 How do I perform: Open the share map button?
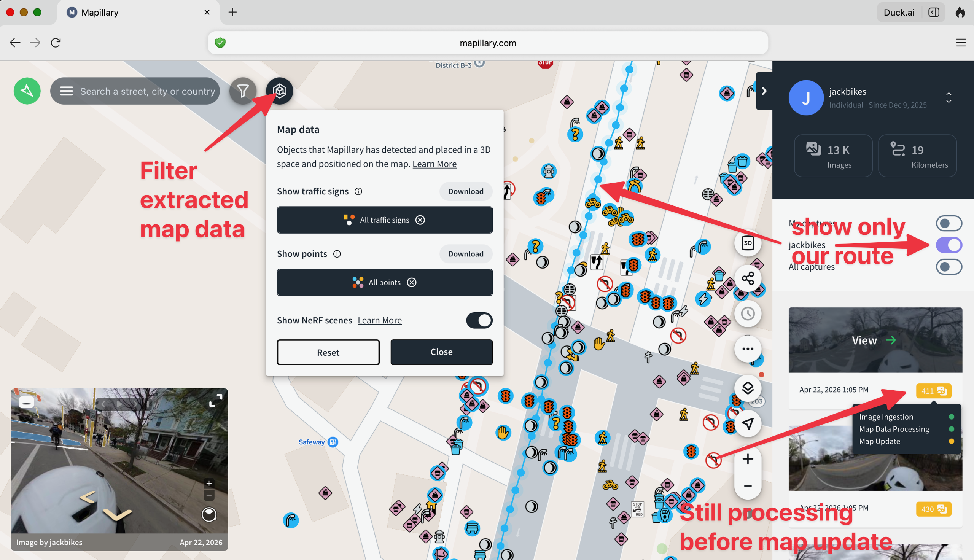[x=748, y=278]
